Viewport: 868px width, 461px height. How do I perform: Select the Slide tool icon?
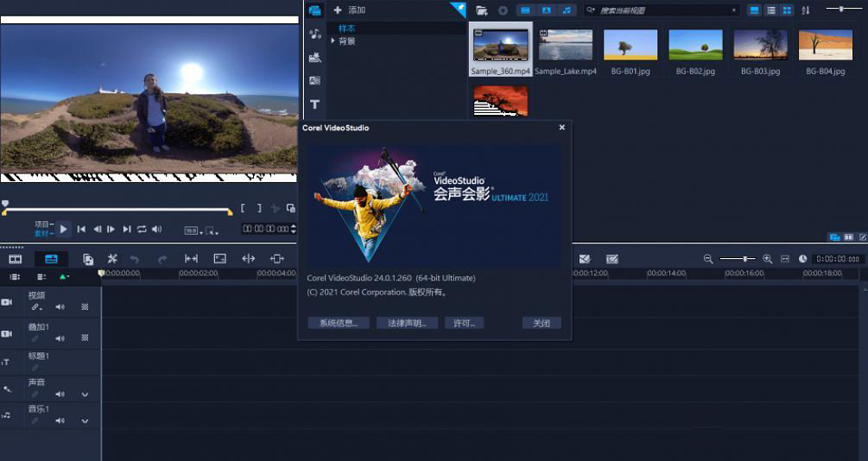click(x=276, y=258)
